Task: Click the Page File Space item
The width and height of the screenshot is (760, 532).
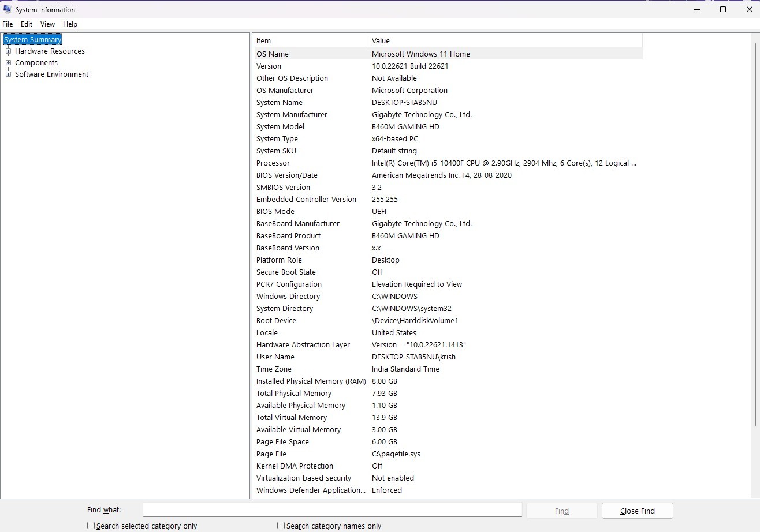Action: point(282,442)
